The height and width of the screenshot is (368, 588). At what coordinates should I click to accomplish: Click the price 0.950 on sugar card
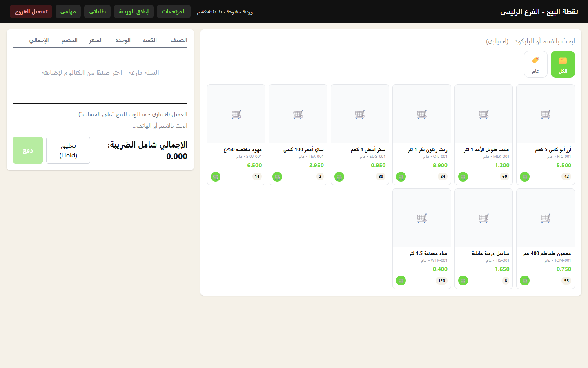[x=378, y=165]
